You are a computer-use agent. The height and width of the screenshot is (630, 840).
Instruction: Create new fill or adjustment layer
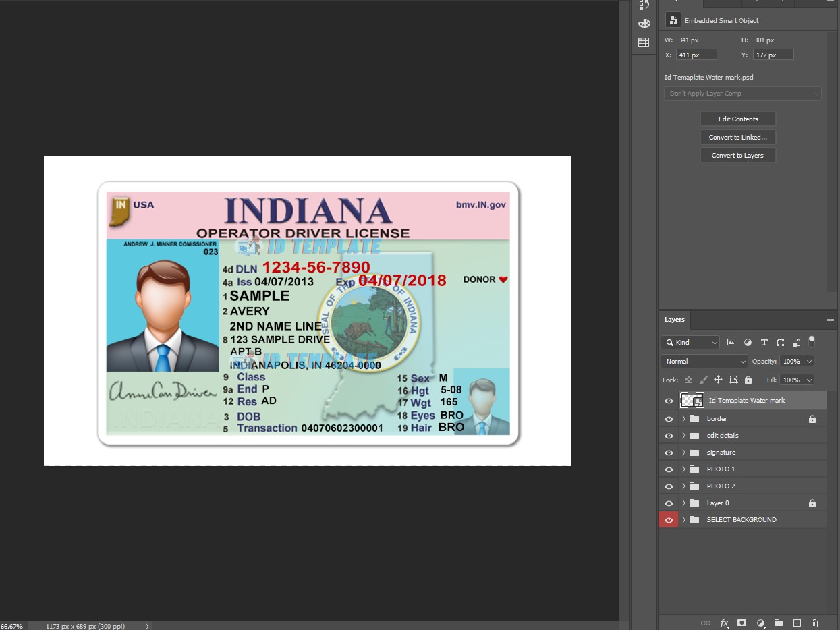(x=760, y=623)
